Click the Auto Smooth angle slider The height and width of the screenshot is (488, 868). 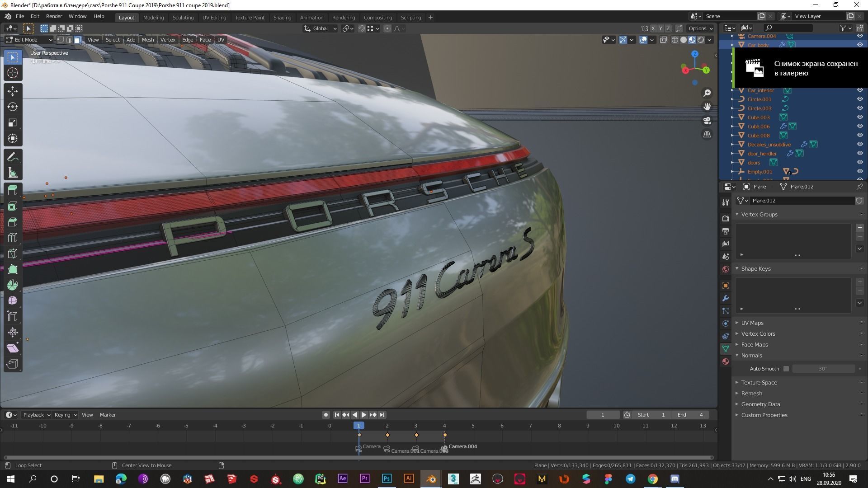click(x=823, y=369)
